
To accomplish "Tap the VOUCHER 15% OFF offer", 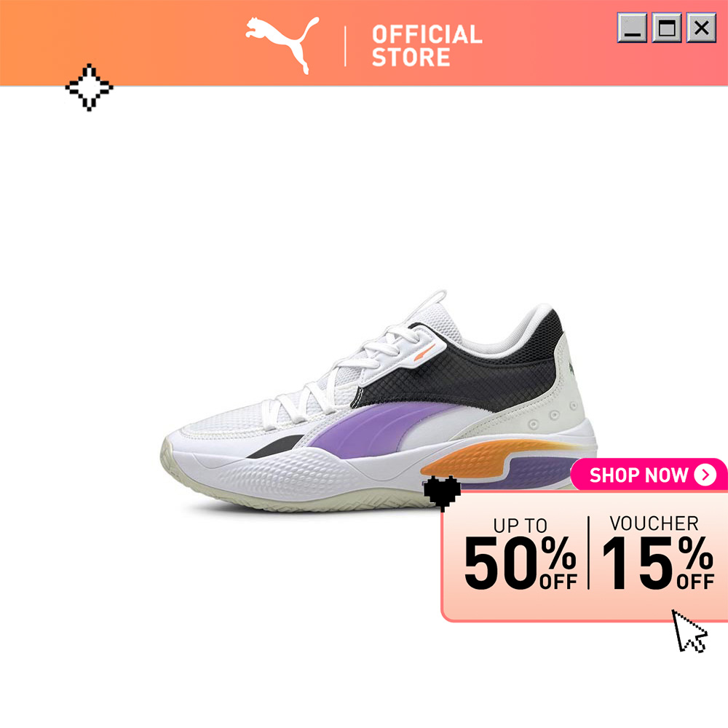I will coord(657,553).
